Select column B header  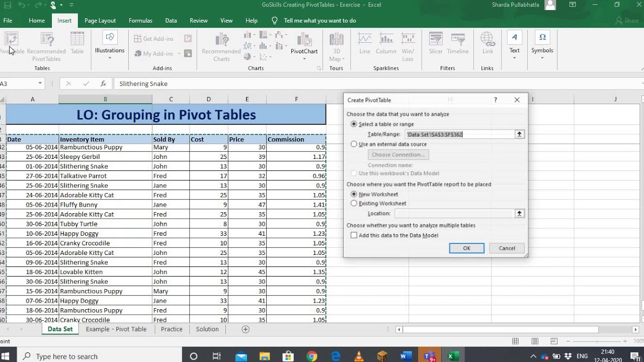[105, 99]
